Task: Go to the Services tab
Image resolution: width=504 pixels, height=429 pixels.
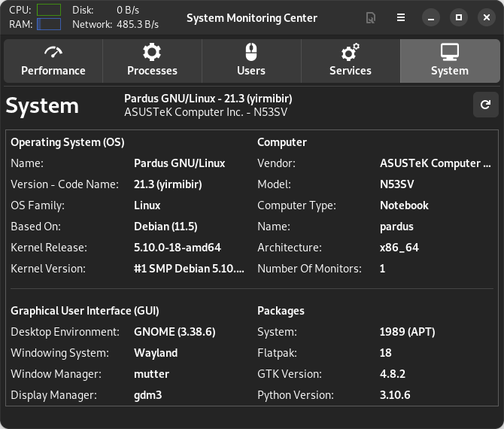Action: (351, 61)
